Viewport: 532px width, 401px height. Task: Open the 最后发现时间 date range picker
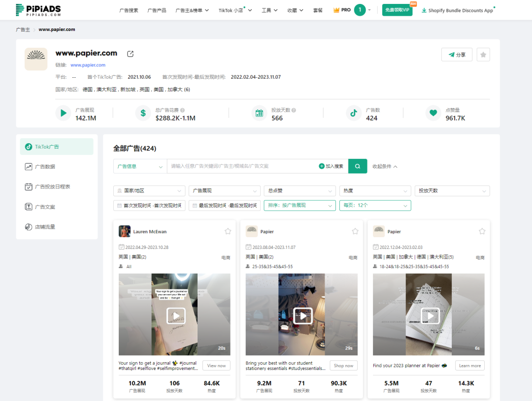225,205
